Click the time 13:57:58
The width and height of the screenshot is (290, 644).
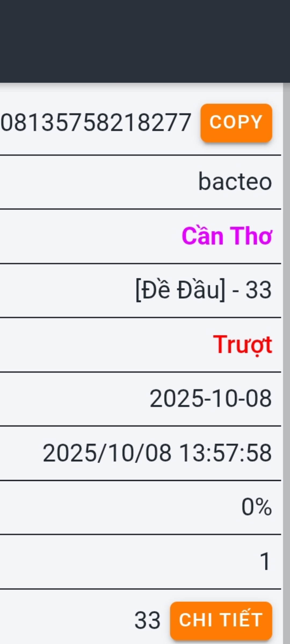[x=225, y=453]
